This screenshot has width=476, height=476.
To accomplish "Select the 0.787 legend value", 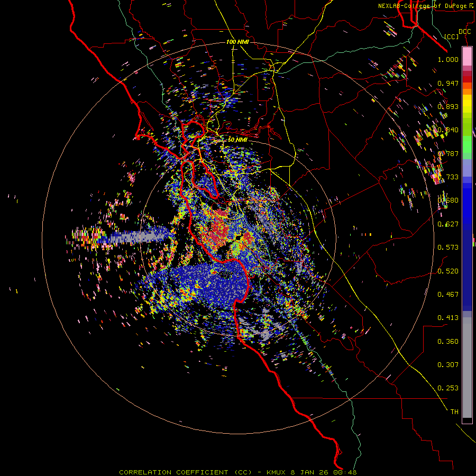I will point(448,153).
